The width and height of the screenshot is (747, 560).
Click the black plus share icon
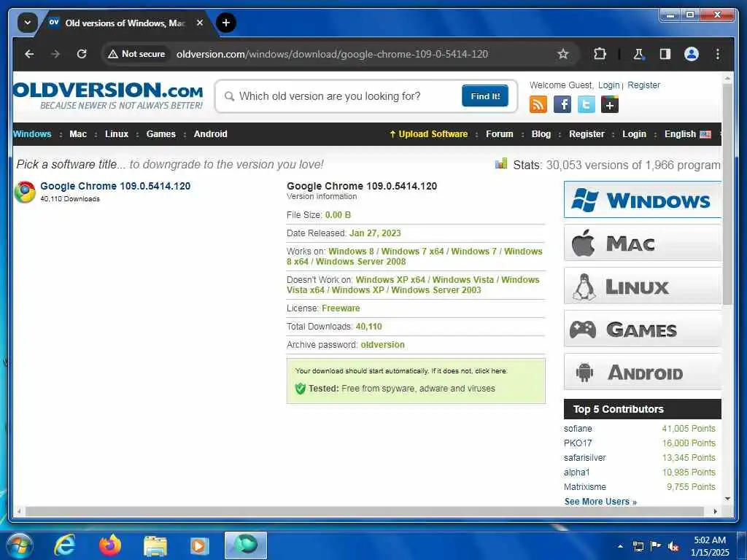pyautogui.click(x=610, y=104)
